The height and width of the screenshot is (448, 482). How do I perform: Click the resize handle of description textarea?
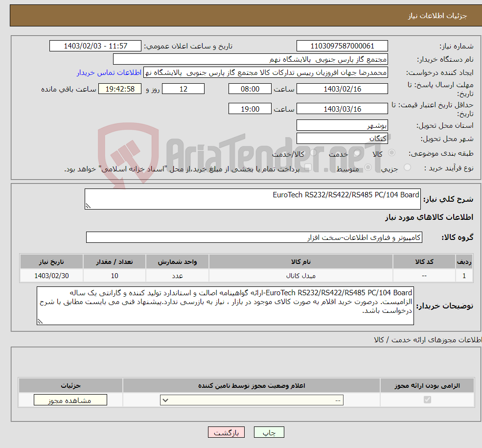click(88, 206)
